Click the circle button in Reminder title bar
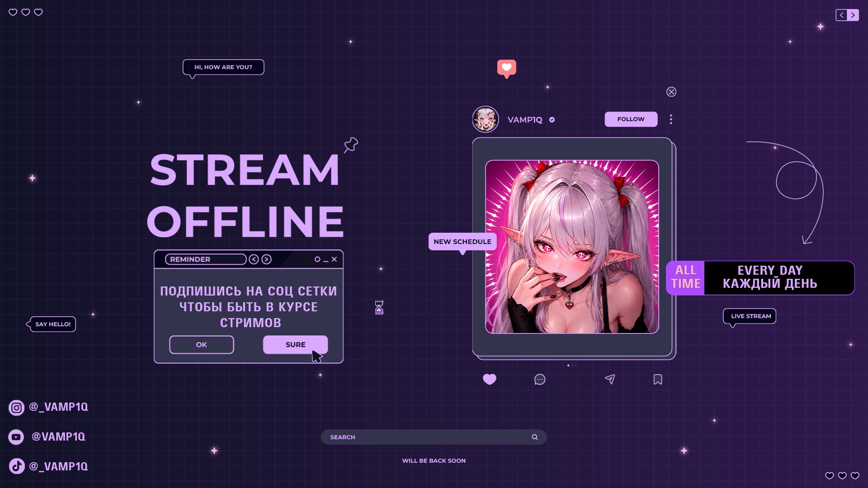The height and width of the screenshot is (488, 868). pyautogui.click(x=317, y=259)
